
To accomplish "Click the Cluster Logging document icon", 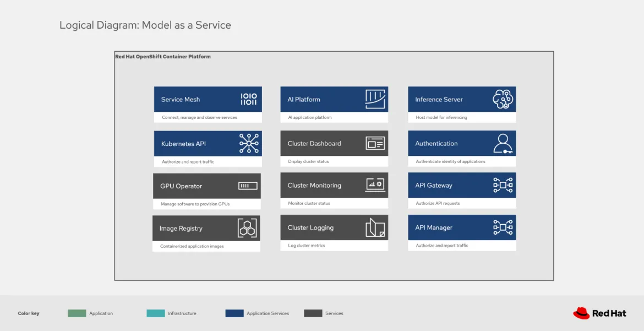I will [375, 228].
